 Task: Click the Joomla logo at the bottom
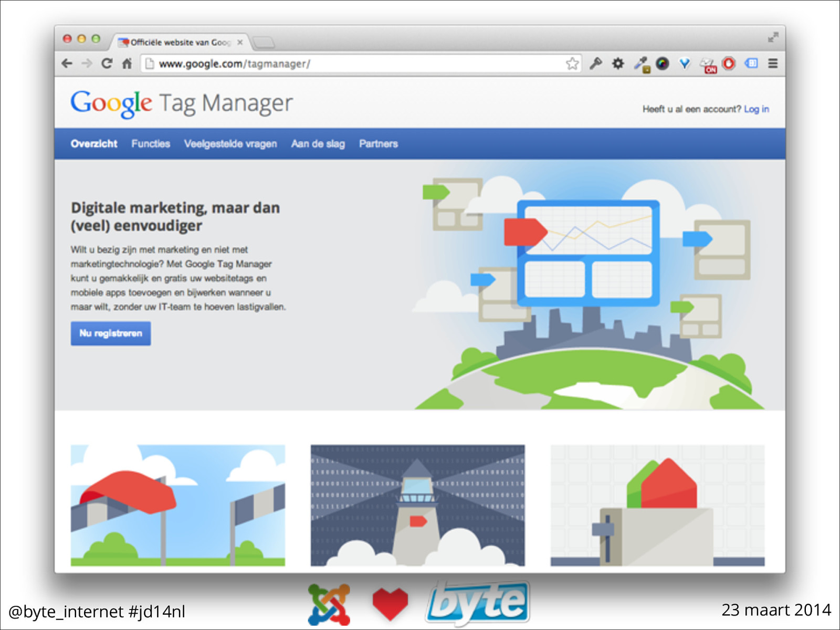coord(329,604)
